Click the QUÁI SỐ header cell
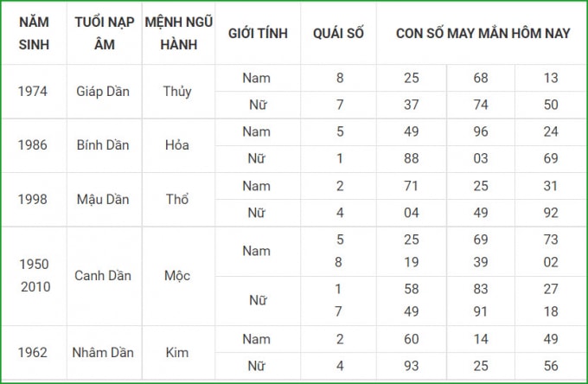588x384 pixels. [x=338, y=34]
